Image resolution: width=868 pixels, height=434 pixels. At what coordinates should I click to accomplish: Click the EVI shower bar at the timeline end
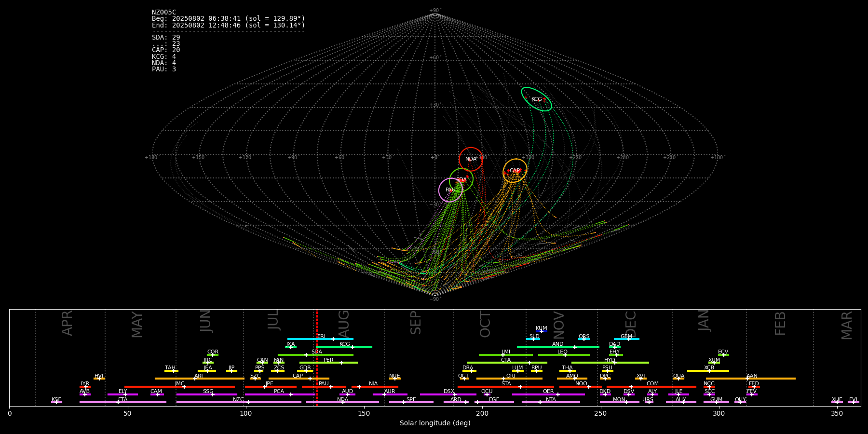click(854, 402)
